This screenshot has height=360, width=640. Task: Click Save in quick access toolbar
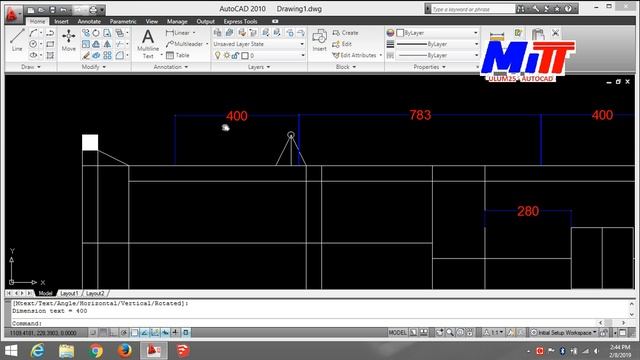pos(53,10)
